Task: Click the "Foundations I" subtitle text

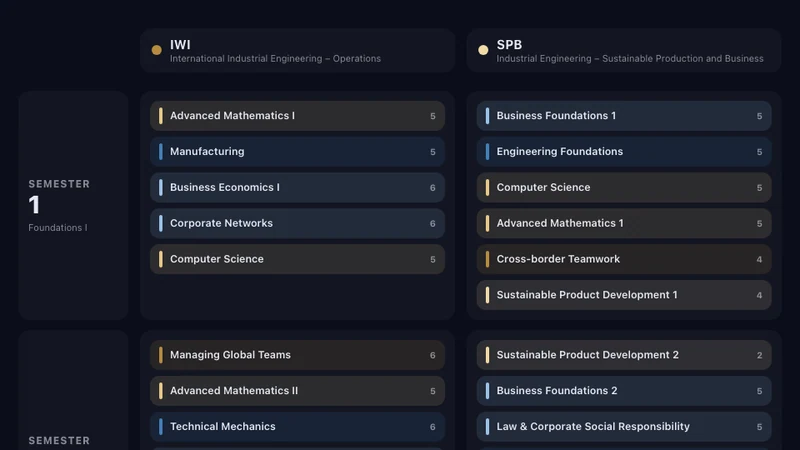Action: pos(58,228)
